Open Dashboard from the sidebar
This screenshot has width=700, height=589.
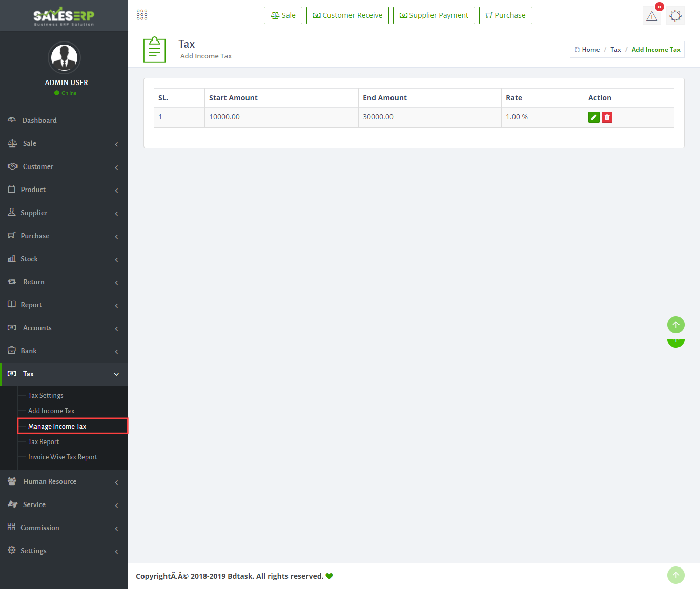click(x=39, y=120)
